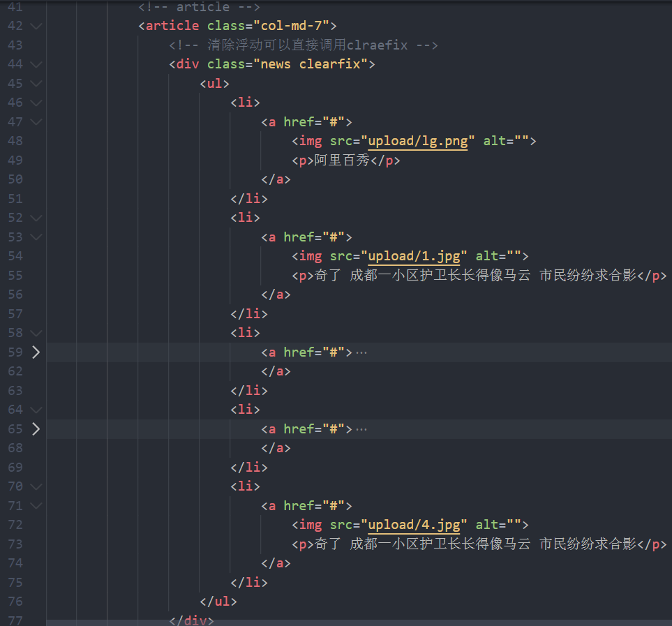Screen dimensions: 672x626
Task: Collapse the li fold arrow on line 70
Action: click(36, 486)
